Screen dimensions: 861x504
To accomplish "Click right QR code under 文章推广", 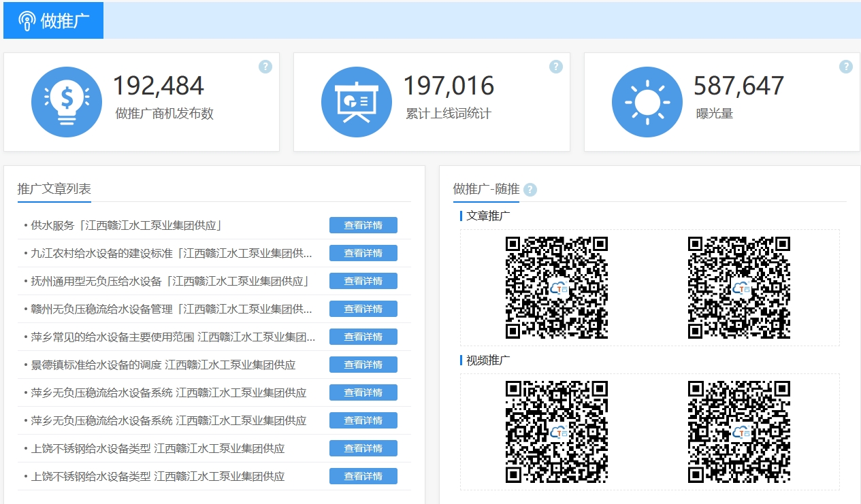I will click(x=739, y=288).
